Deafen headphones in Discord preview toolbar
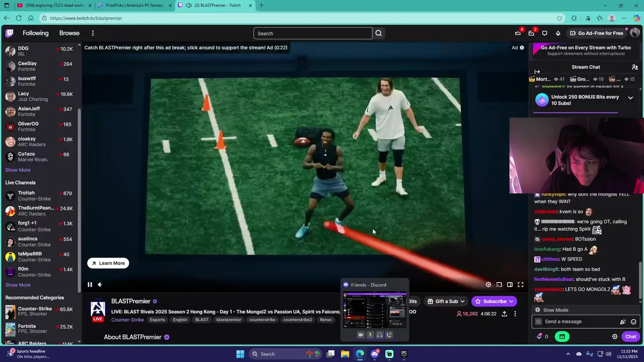Image resolution: width=644 pixels, height=362 pixels. click(380, 335)
